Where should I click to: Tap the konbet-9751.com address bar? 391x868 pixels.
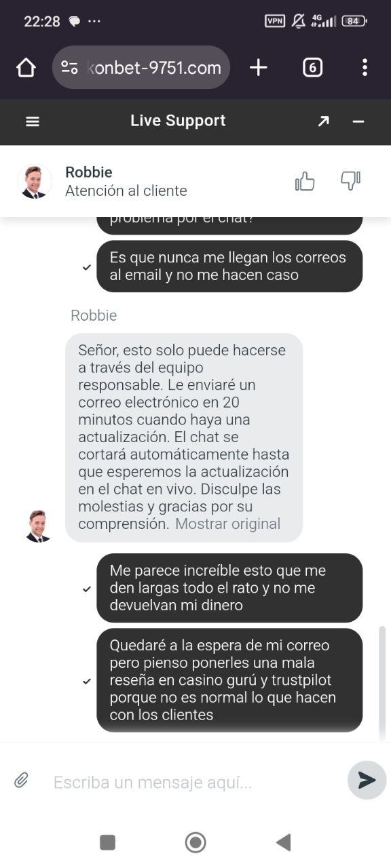point(141,67)
